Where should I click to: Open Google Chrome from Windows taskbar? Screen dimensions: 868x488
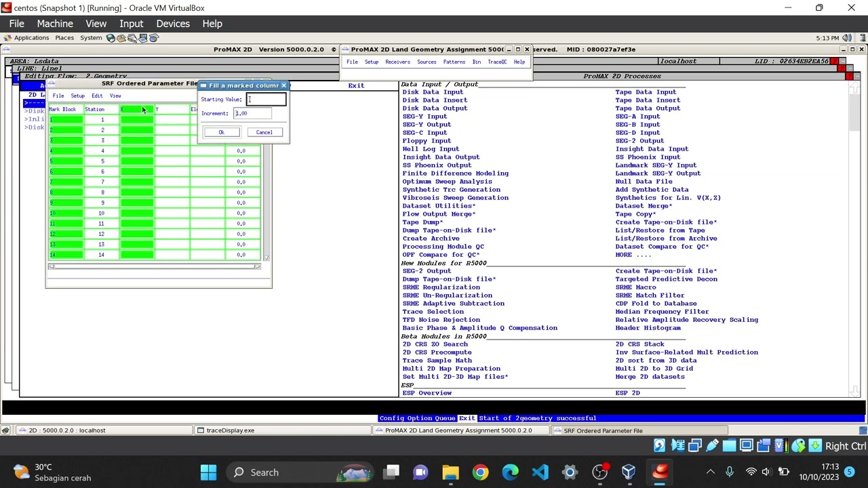click(480, 472)
